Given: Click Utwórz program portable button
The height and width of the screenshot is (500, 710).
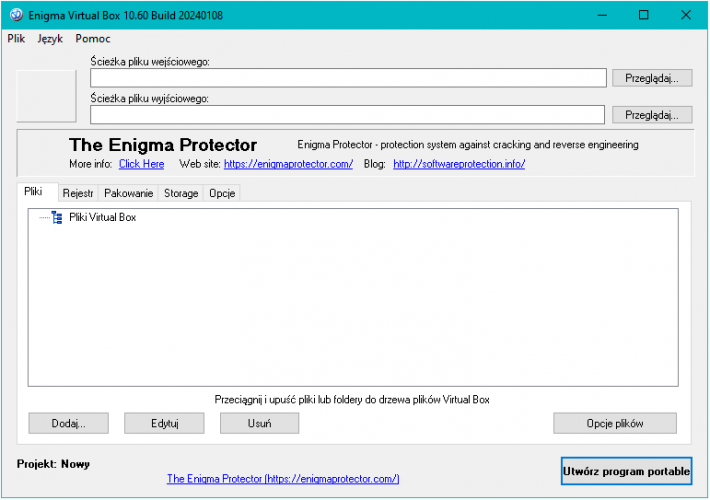Looking at the screenshot, I should 627,471.
